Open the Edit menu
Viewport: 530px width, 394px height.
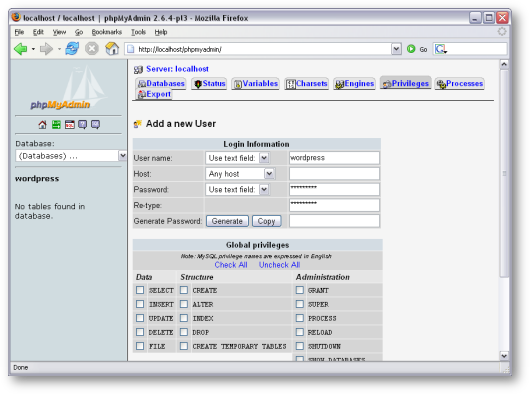coord(38,32)
